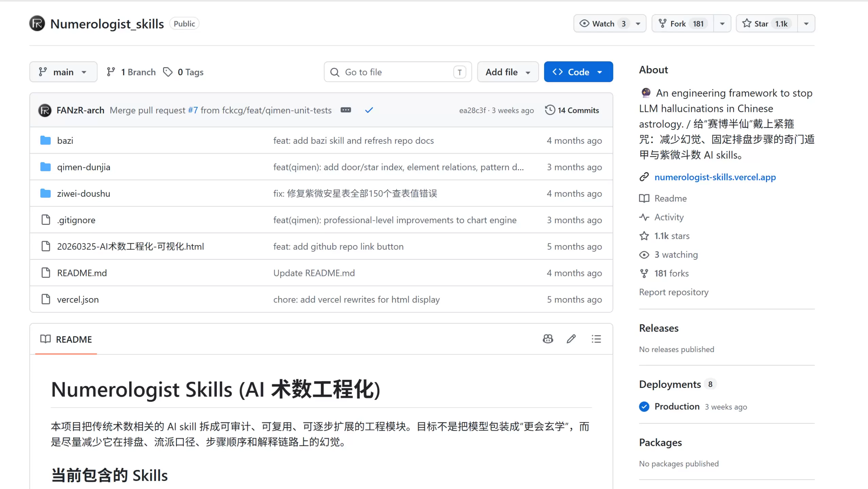This screenshot has width=868, height=489.
Task: Click the Copilot icon in README header
Action: click(548, 339)
